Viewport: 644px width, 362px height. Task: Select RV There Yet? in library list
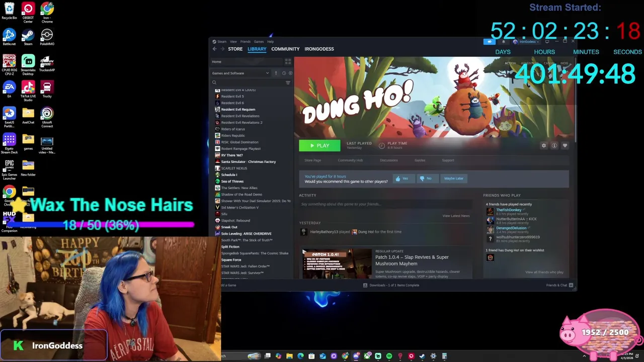[231, 155]
